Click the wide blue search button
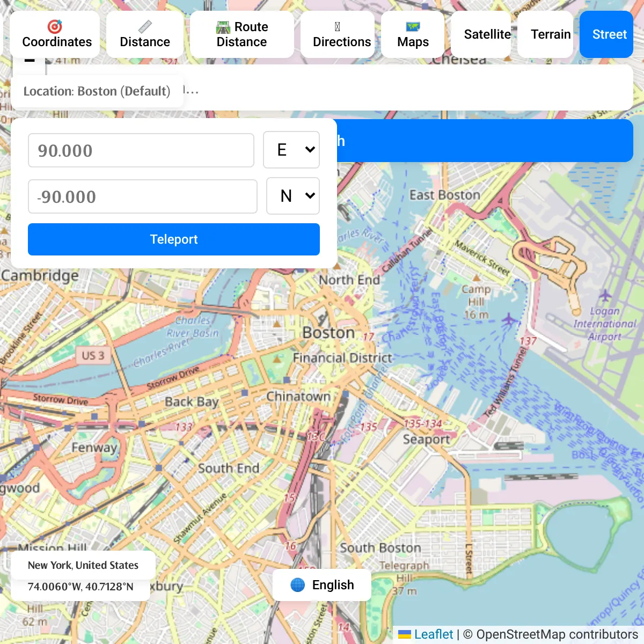The image size is (644, 644). pyautogui.click(x=485, y=141)
